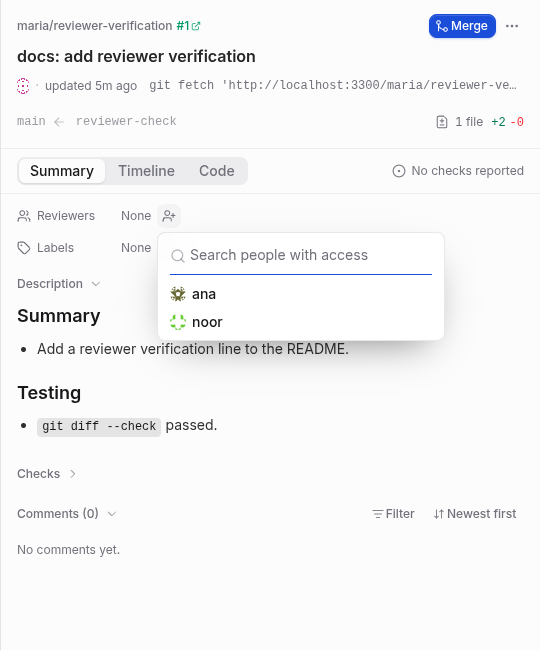
Task: Click the #1 pull request number link
Action: click(183, 26)
